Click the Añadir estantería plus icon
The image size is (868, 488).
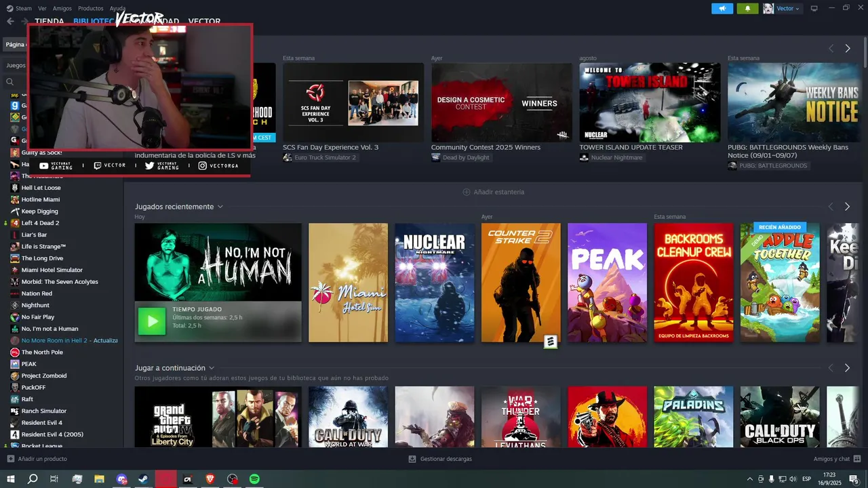coord(467,192)
